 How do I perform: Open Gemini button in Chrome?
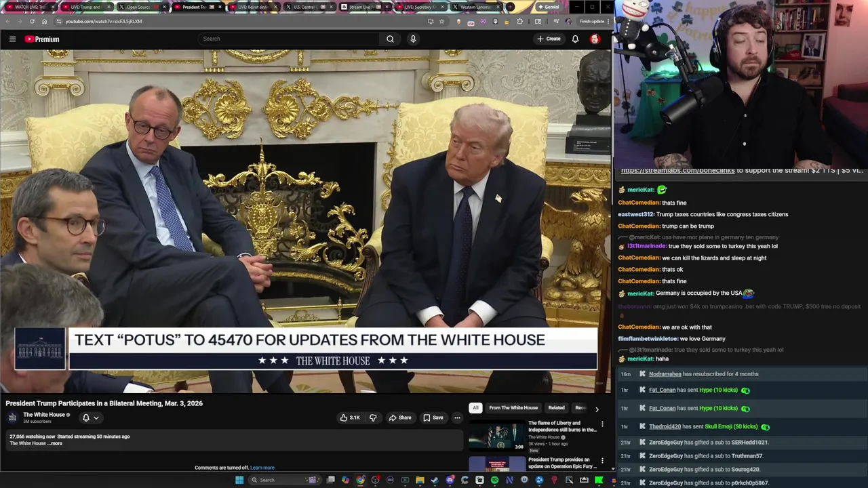coord(548,7)
